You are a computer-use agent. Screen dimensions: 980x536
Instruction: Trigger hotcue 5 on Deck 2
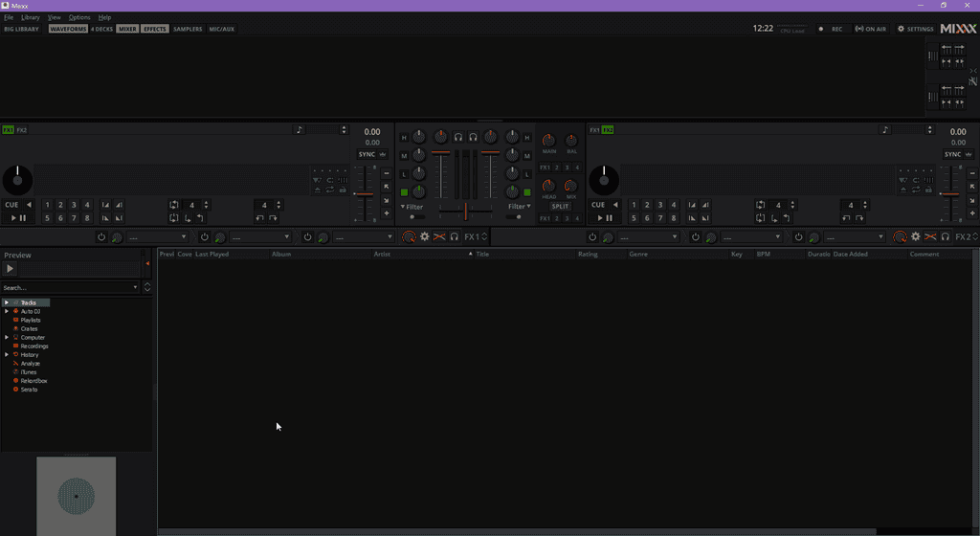point(634,218)
